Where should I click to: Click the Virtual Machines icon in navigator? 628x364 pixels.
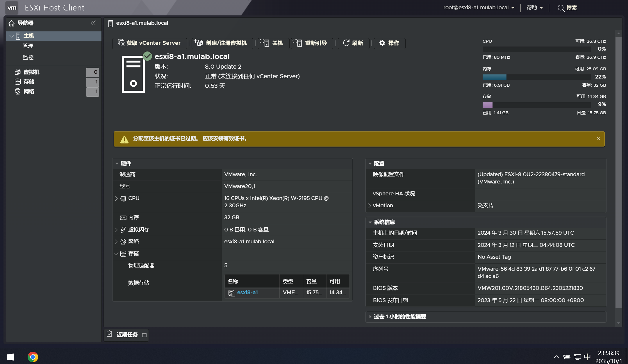(x=18, y=72)
